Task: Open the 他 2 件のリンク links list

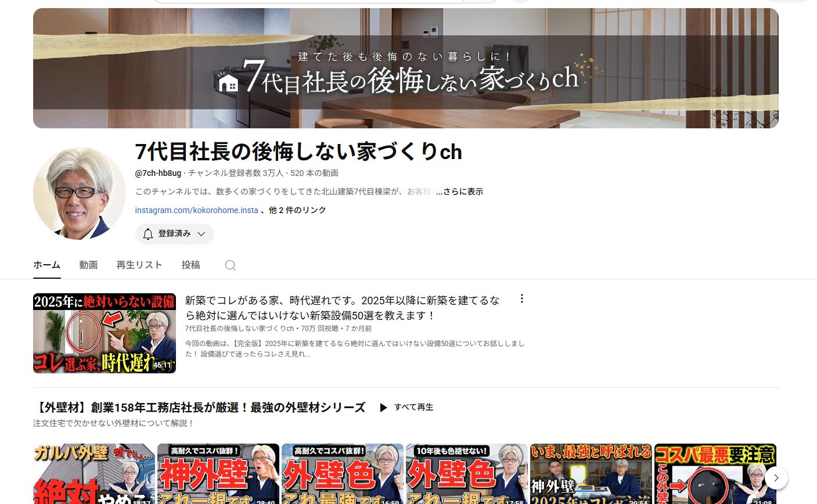Action: (x=297, y=210)
